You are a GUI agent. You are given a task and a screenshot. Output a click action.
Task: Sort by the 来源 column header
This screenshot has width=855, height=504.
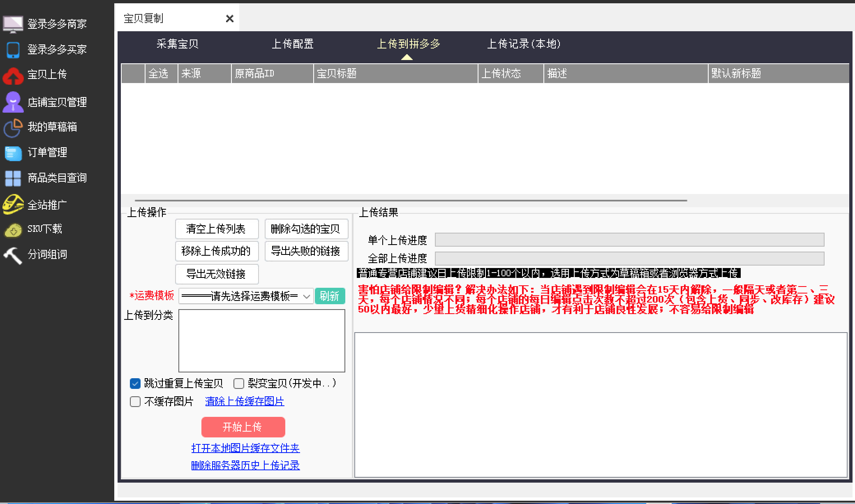tap(204, 74)
